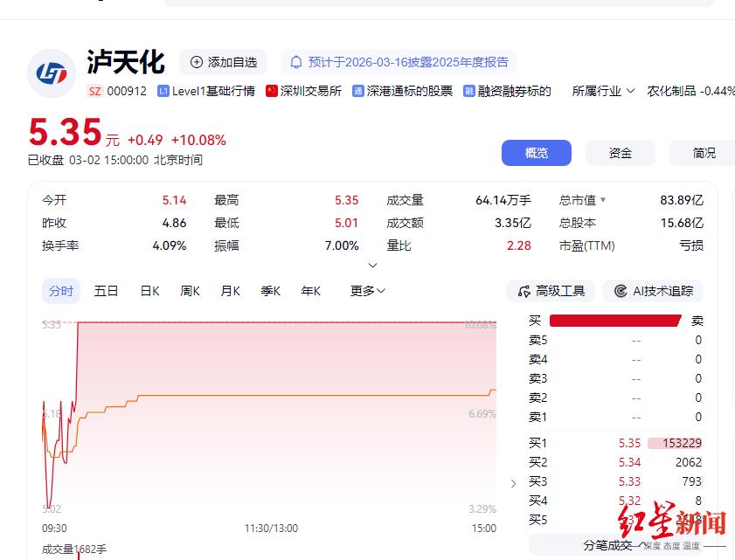The height and width of the screenshot is (560, 735).
Task: Click the +10.08% change percentage
Action: pyautogui.click(x=198, y=140)
